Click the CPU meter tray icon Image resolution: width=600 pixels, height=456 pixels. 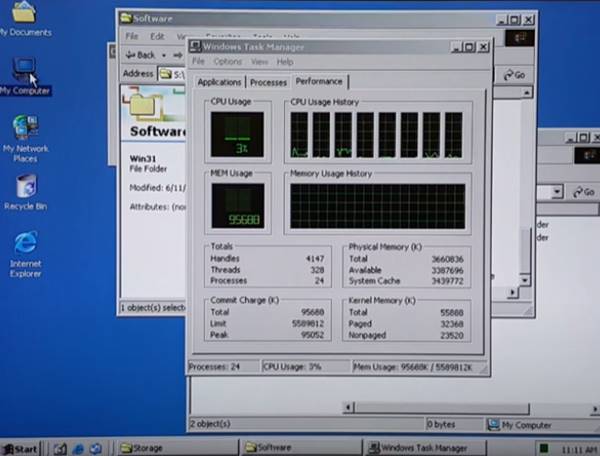[x=543, y=448]
